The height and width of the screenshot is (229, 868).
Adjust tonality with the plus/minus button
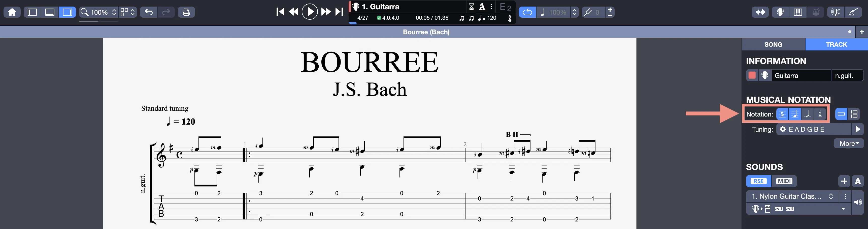click(x=610, y=12)
